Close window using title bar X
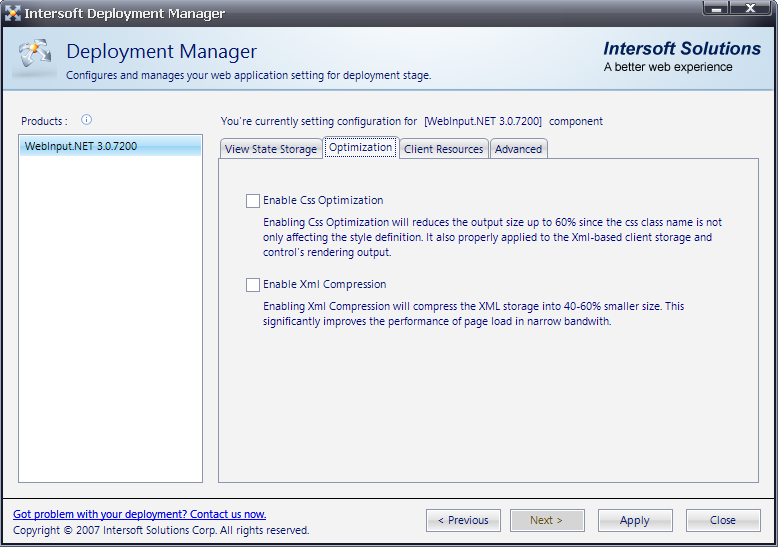Image resolution: width=778 pixels, height=548 pixels. click(x=749, y=10)
